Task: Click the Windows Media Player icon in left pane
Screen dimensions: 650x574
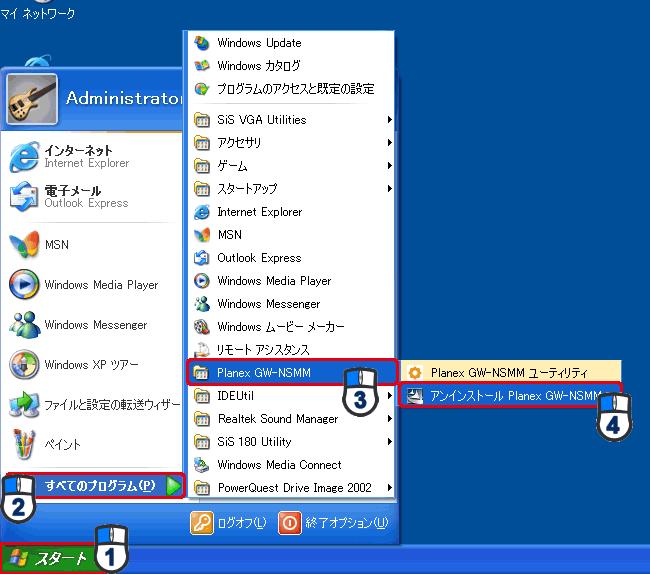Action: point(24,284)
